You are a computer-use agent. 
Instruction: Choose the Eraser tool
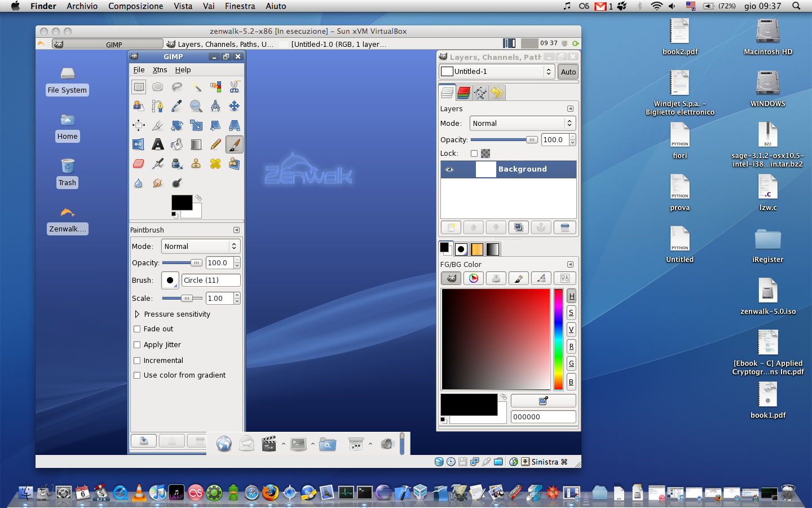pos(139,164)
